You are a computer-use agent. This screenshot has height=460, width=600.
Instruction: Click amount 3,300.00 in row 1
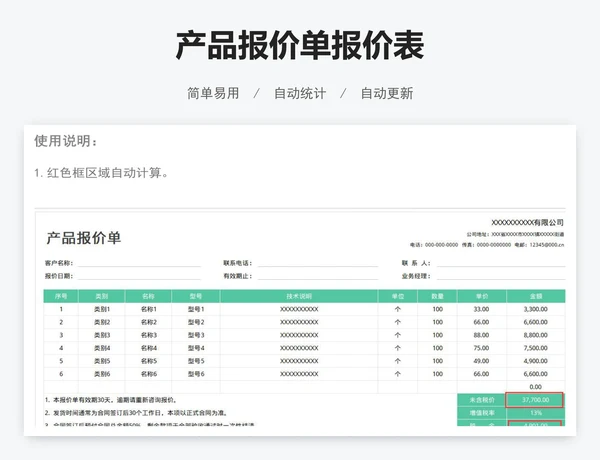[x=536, y=309]
